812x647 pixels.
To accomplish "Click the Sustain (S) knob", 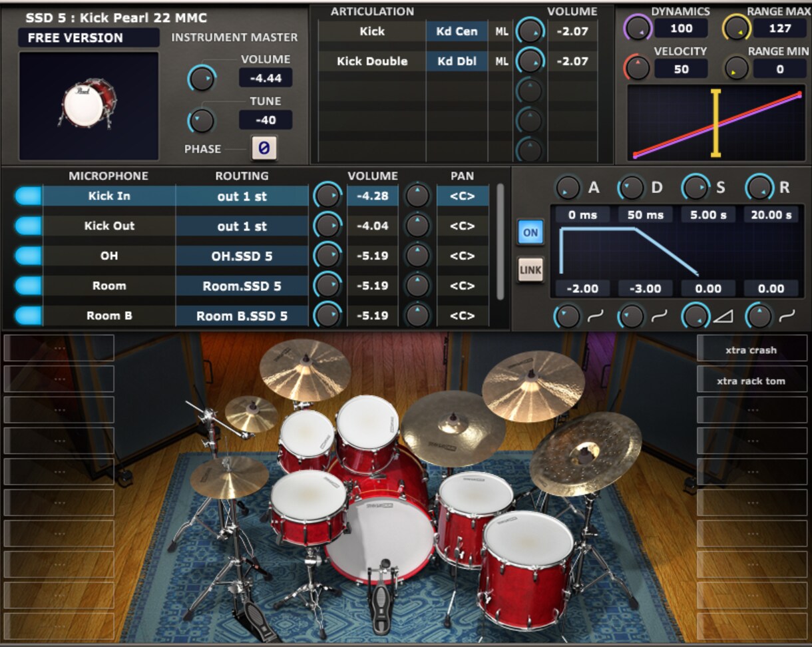I will click(695, 188).
